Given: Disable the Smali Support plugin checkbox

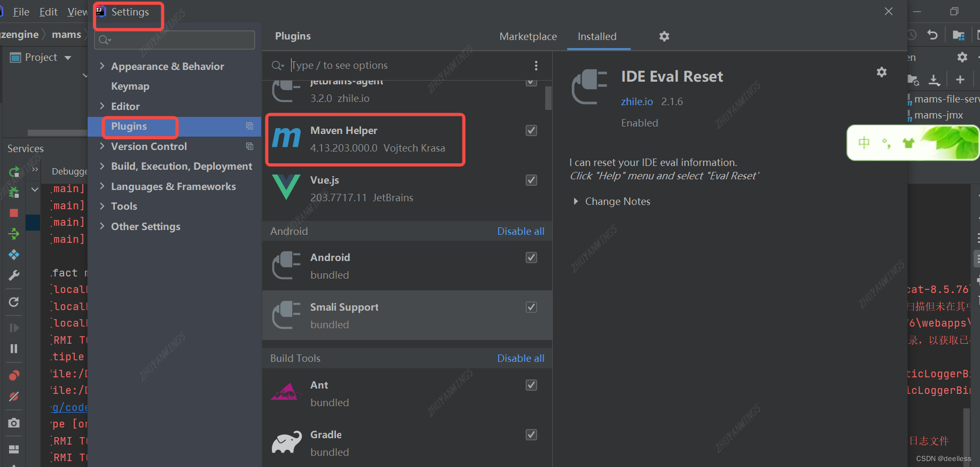Looking at the screenshot, I should point(531,307).
